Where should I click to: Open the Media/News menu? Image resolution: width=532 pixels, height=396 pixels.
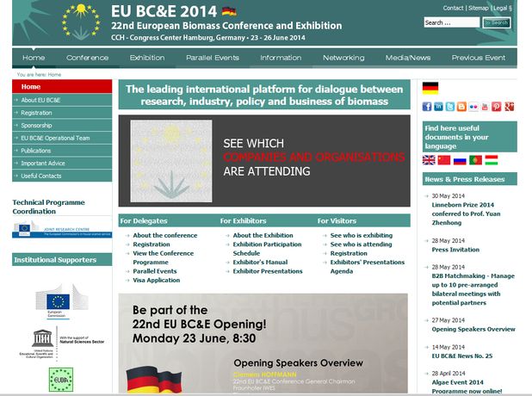pos(408,58)
